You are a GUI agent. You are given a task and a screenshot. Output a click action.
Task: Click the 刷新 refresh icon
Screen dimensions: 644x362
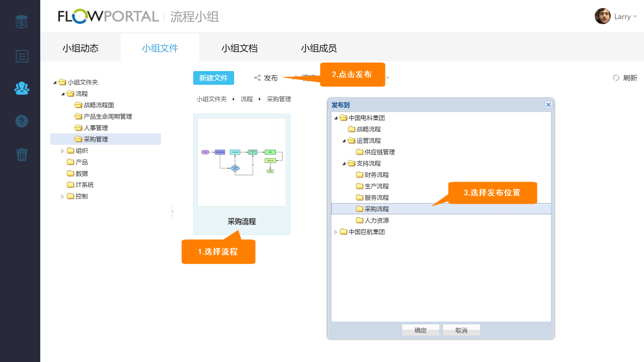(616, 78)
